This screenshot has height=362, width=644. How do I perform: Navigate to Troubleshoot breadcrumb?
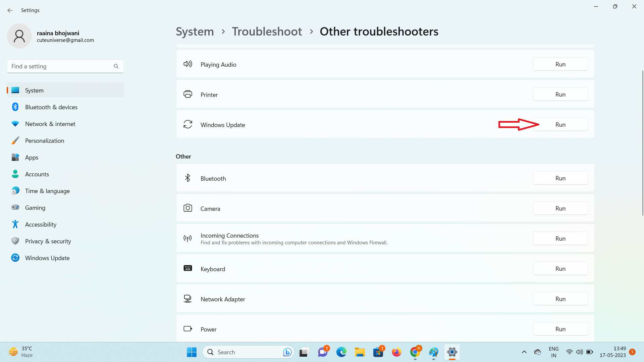pos(267,32)
